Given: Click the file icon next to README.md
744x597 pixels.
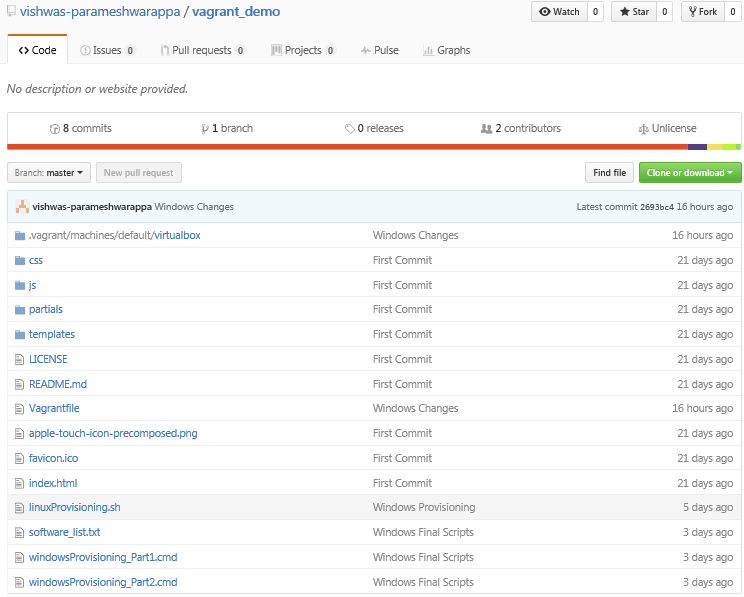Looking at the screenshot, I should coord(19,384).
